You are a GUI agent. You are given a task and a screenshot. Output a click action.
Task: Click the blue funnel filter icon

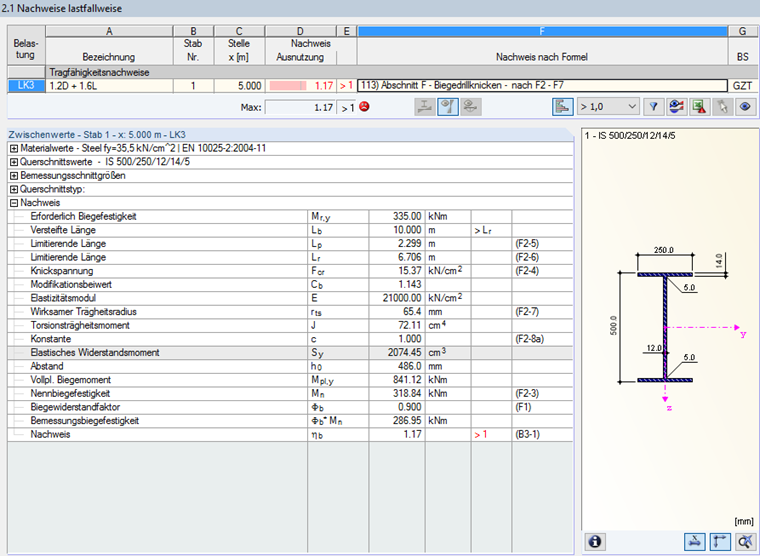(653, 107)
